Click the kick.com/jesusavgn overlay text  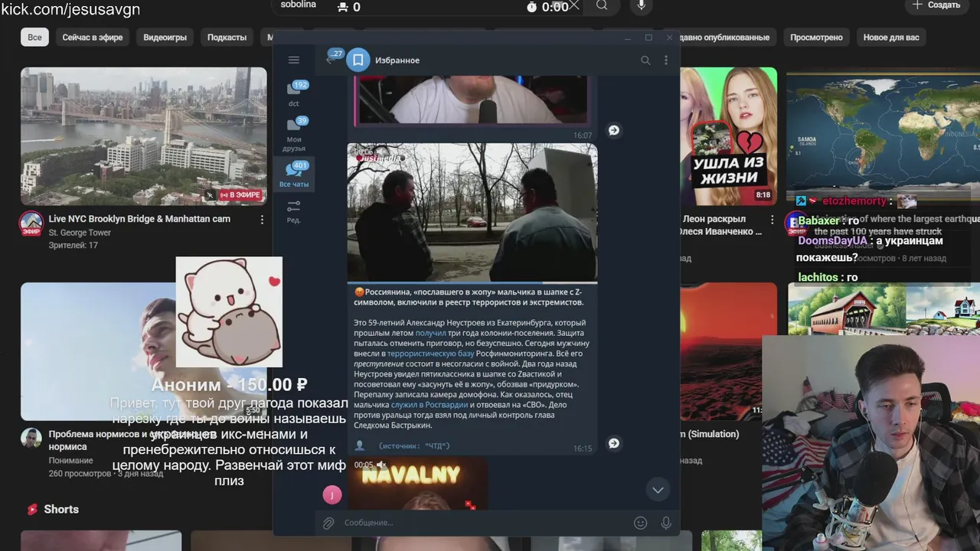point(70,9)
